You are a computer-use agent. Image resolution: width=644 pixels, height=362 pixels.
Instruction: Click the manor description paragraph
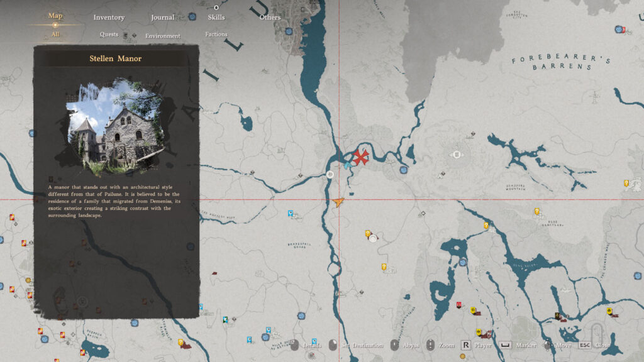click(114, 201)
